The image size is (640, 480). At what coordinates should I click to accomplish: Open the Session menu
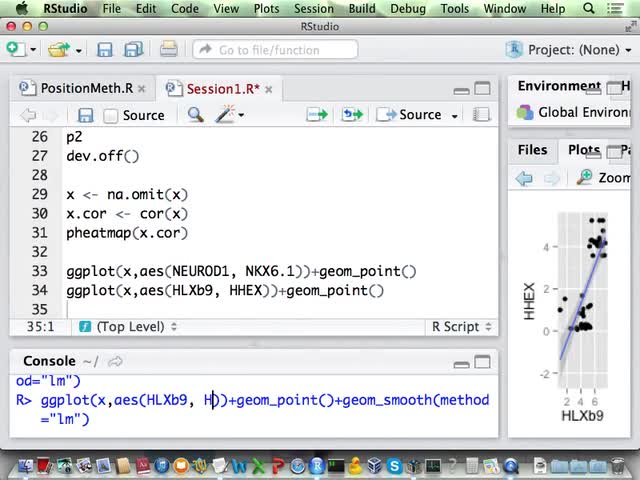click(x=314, y=9)
